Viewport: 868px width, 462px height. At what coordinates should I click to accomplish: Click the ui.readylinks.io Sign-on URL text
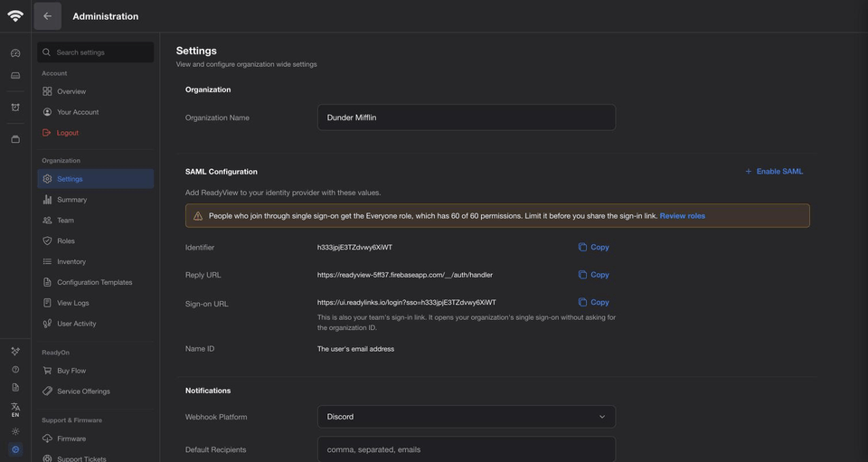406,303
